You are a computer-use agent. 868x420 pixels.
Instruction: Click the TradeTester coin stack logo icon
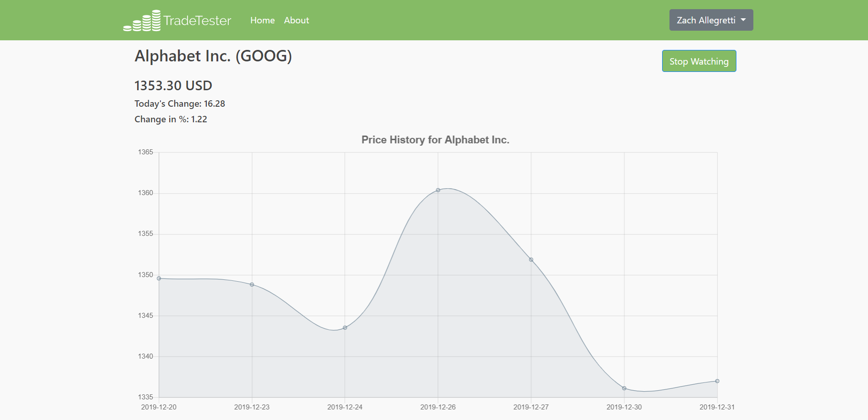[142, 21]
